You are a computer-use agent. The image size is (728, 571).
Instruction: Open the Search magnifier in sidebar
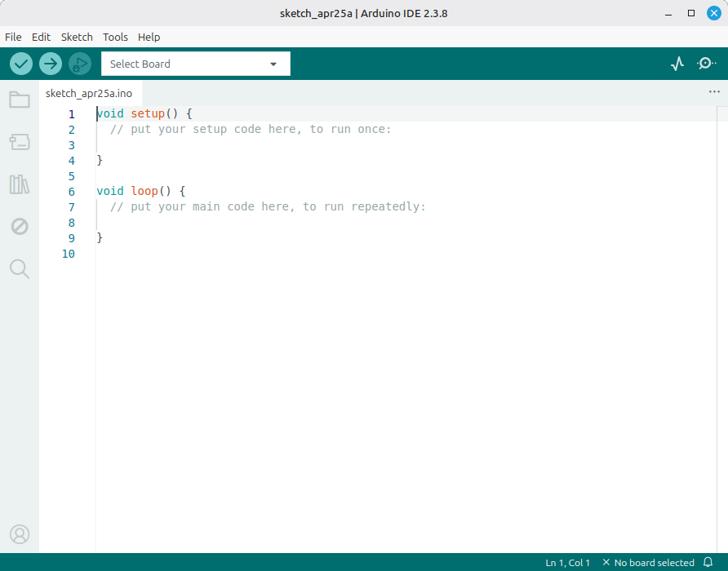tap(20, 269)
